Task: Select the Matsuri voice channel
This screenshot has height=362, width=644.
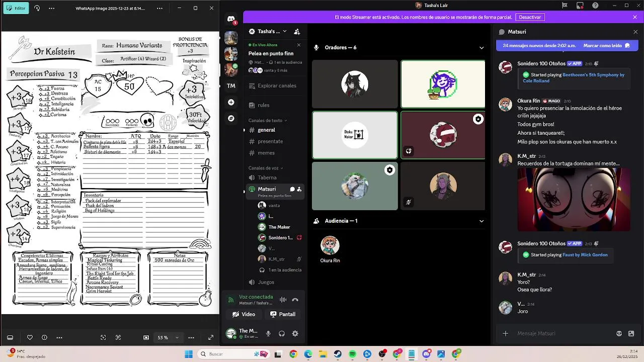Action: [276, 191]
